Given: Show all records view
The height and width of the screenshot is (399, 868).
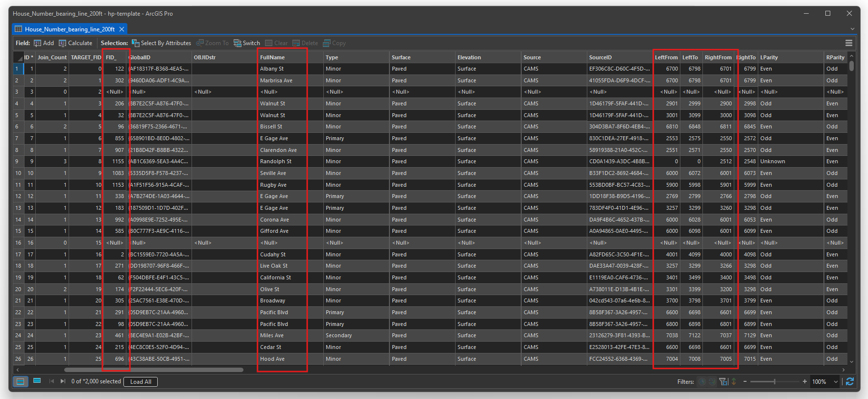Looking at the screenshot, I should point(20,381).
